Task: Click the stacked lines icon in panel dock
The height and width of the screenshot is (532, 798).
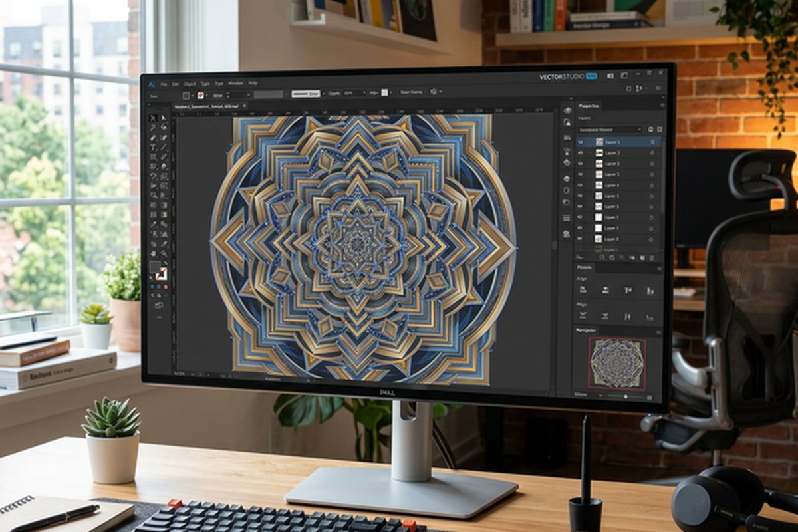Action: (566, 217)
